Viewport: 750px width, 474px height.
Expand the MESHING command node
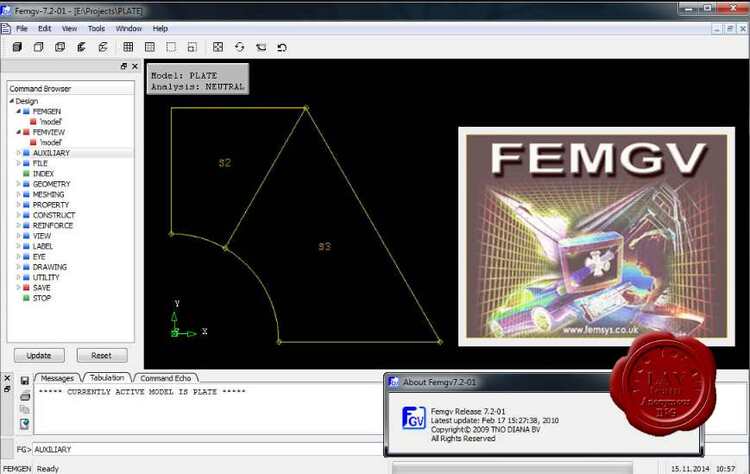[18, 194]
